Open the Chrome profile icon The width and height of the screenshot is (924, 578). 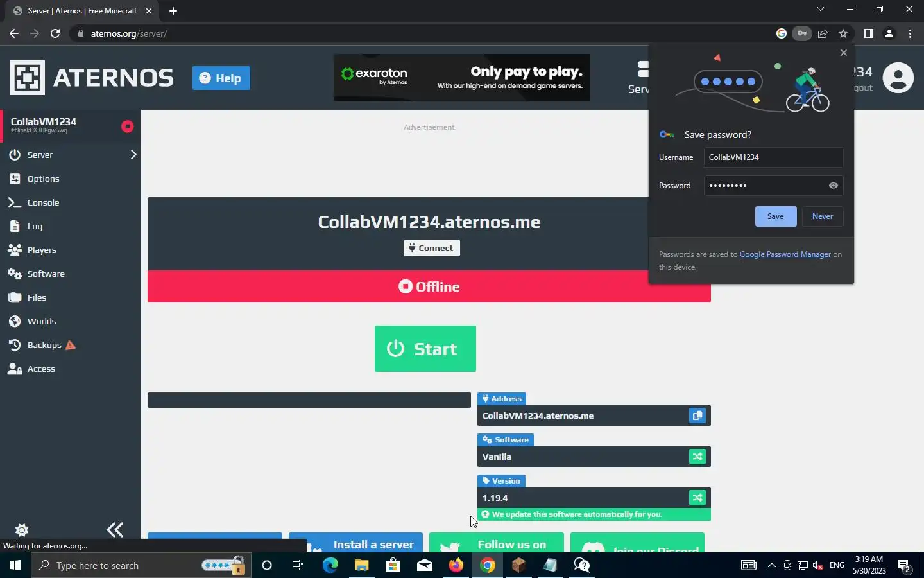889,33
